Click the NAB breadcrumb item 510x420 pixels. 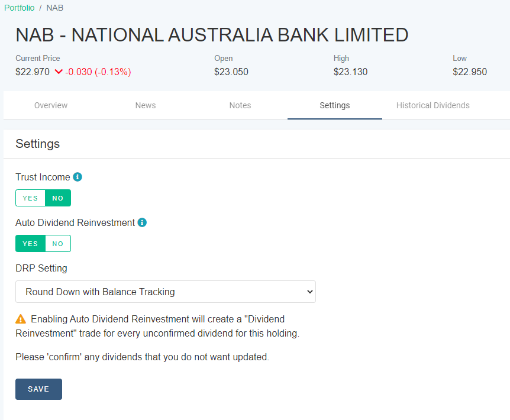[x=54, y=8]
